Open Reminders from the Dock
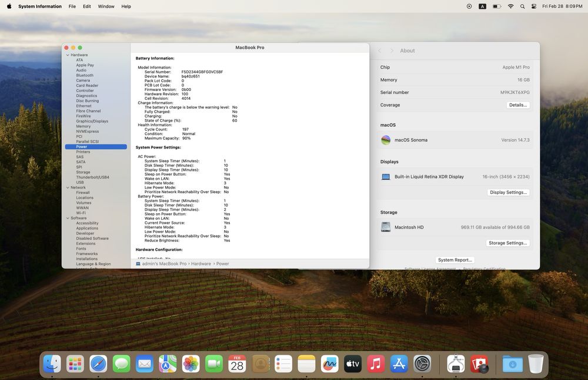This screenshot has height=380, width=588. [283, 364]
